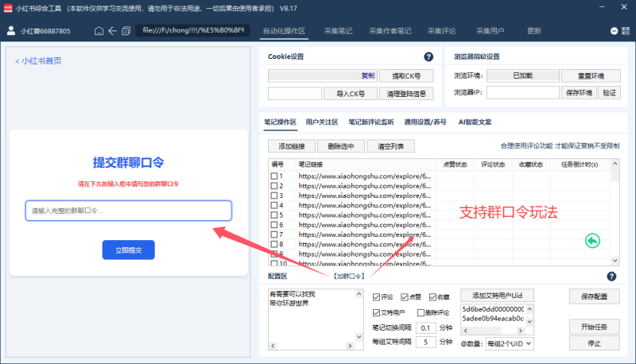Image resolution: width=636 pixels, height=364 pixels.
Task: Tick checkbox for note row 3
Action: click(274, 196)
